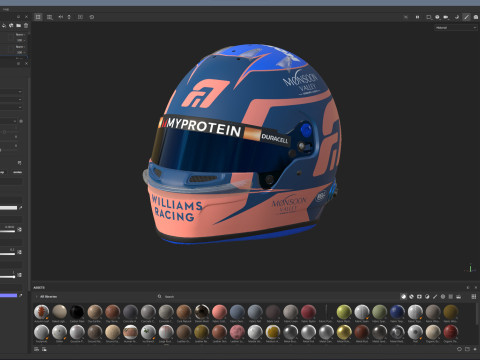Open the environment sphere icon dropdown

(x=437, y=17)
